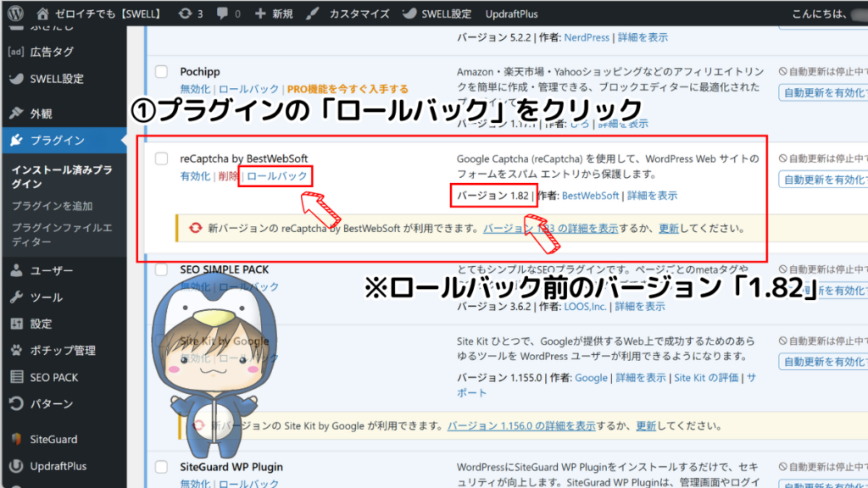Open SWELL設定 in the admin bar
Screen dimensions: 868x488
(446, 14)
